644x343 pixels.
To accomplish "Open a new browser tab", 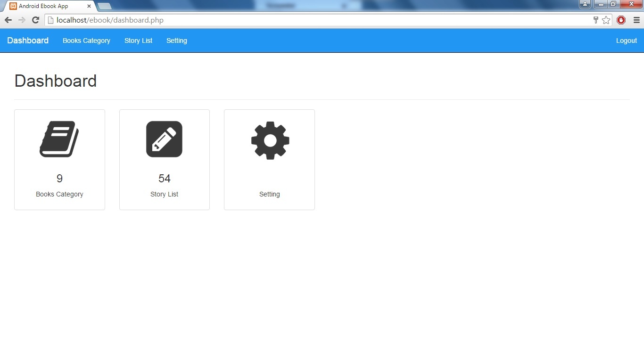I will 105,6.
